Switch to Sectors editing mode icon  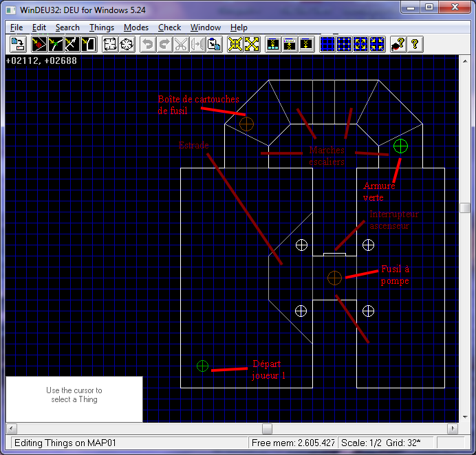coord(88,44)
